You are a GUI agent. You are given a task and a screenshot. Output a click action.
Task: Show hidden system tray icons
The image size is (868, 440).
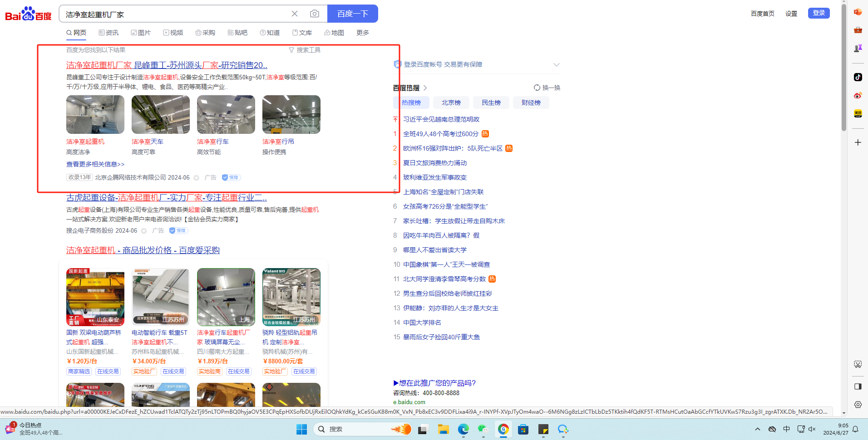coord(757,429)
